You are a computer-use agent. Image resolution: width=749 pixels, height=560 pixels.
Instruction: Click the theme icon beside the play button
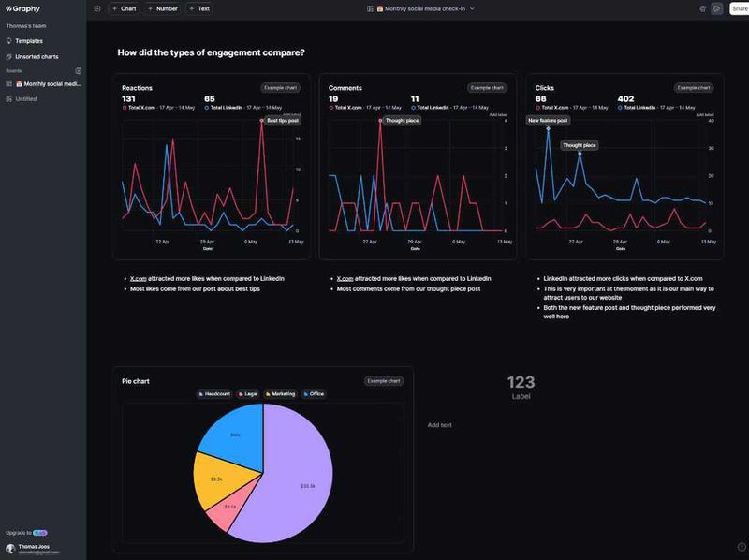[x=702, y=8]
